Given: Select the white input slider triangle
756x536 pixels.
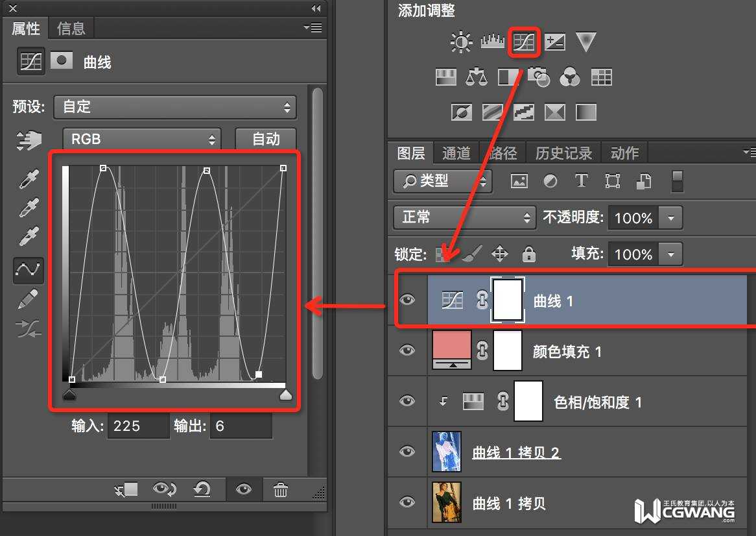Looking at the screenshot, I should tap(286, 396).
